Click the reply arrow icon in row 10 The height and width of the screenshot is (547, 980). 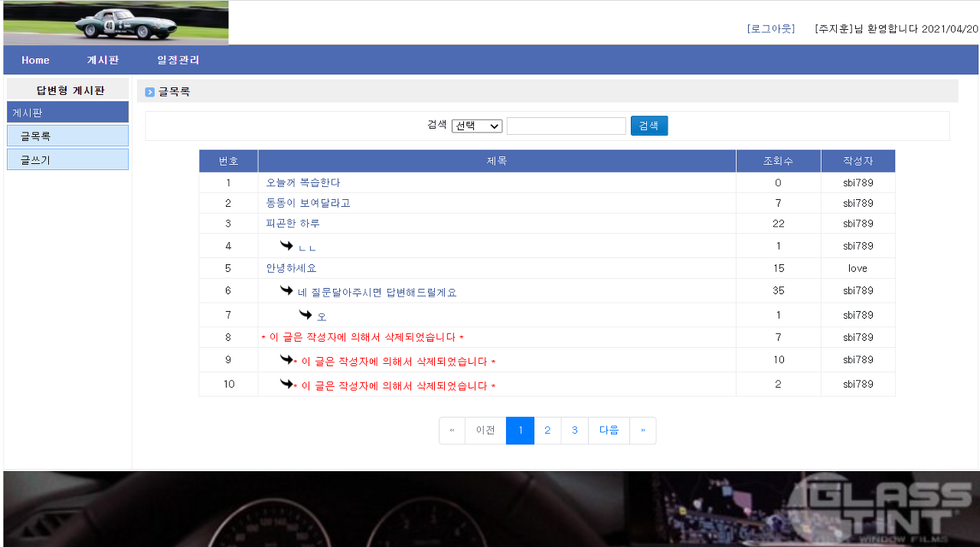[x=286, y=383]
